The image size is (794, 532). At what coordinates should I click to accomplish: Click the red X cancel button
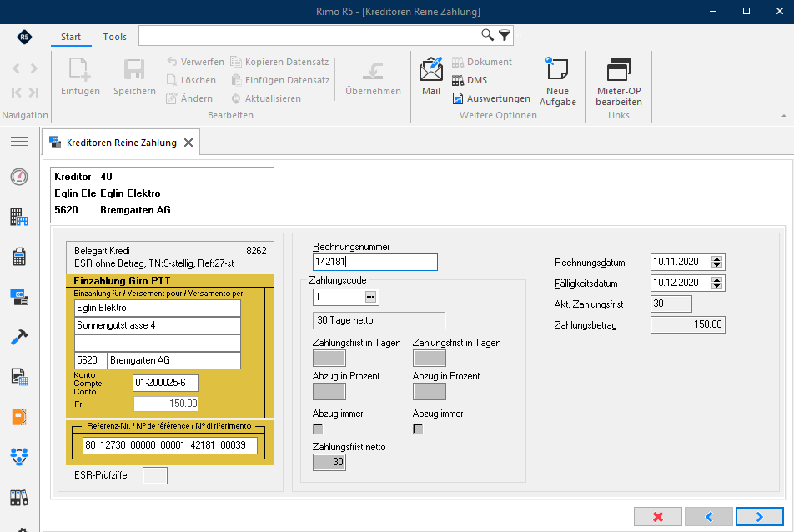[x=658, y=517]
